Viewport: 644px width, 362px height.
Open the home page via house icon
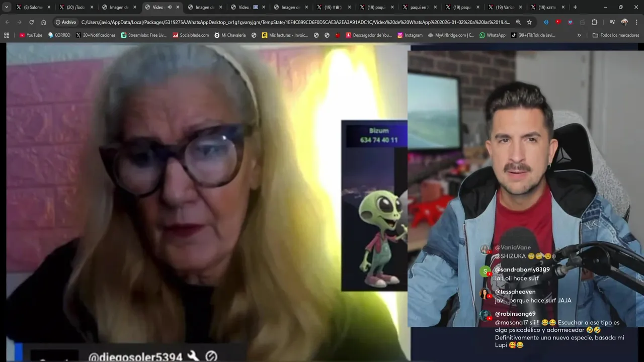point(43,22)
